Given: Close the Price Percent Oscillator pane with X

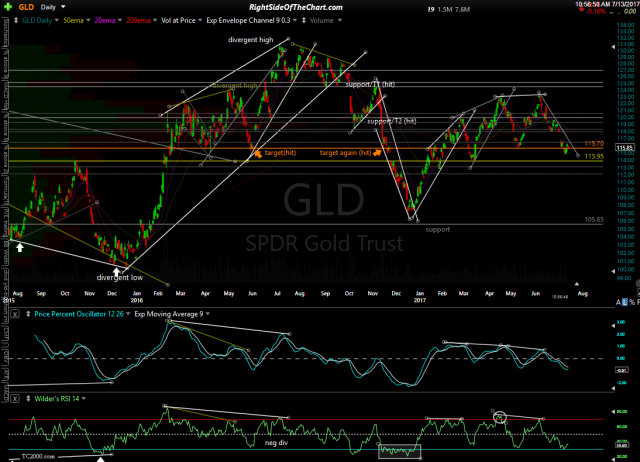Looking at the screenshot, I should (15, 314).
